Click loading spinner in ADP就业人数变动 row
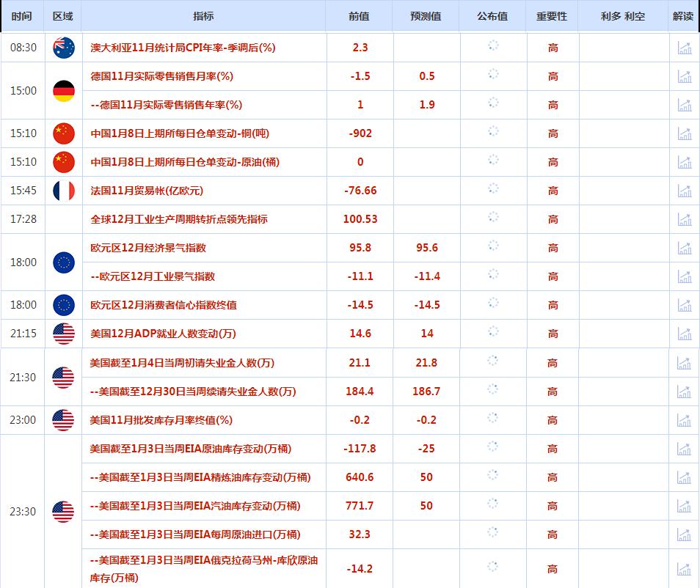 [493, 331]
